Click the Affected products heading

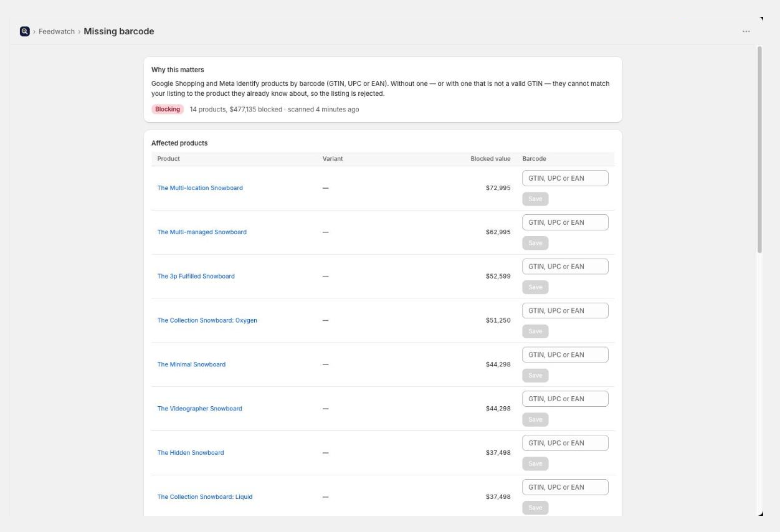click(x=179, y=143)
